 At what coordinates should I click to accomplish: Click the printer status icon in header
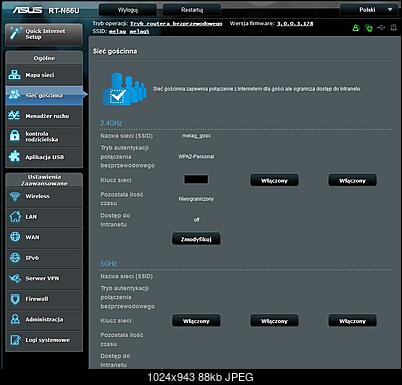(394, 28)
